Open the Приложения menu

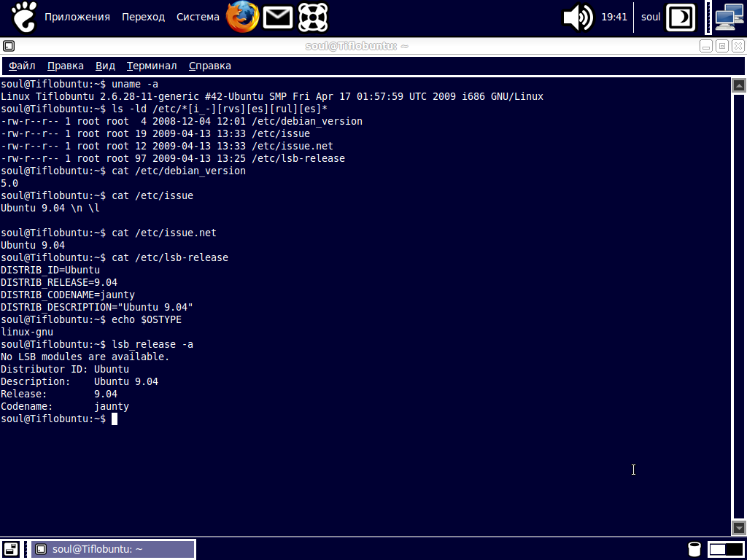[x=77, y=17]
